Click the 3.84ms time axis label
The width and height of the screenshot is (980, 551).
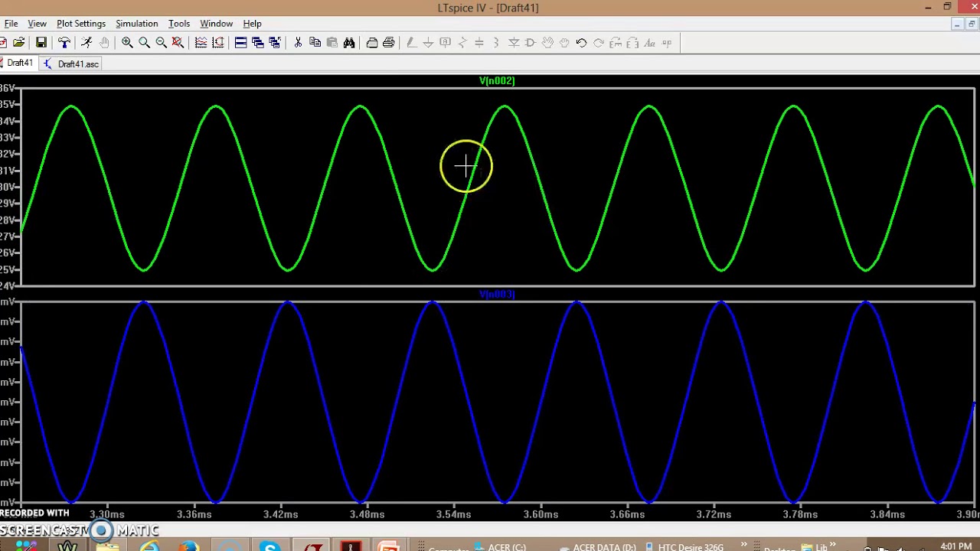point(887,514)
